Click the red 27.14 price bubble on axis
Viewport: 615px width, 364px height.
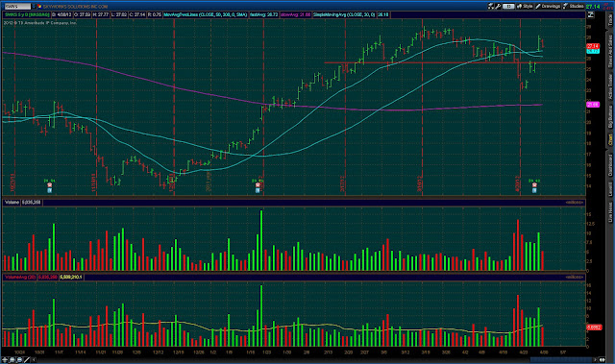coord(593,46)
